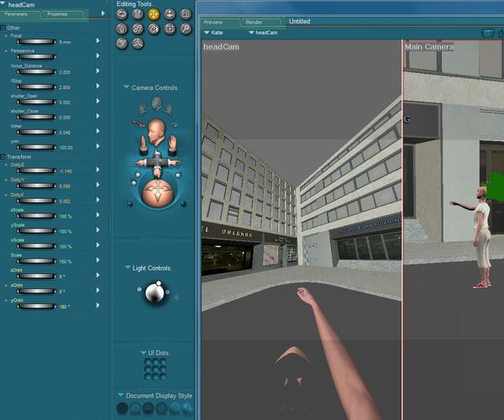
Task: Open the UI Dots dropdown arrow
Action: coord(144,353)
